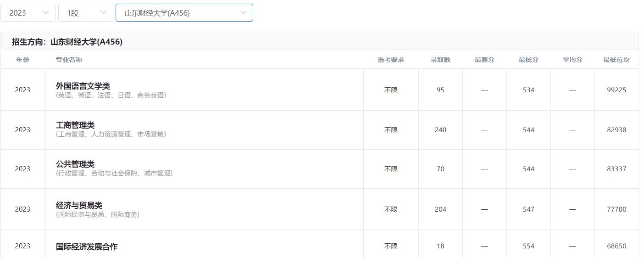This screenshot has height=258, width=644.
Task: Click the 录取数 column header
Action: pyautogui.click(x=440, y=60)
